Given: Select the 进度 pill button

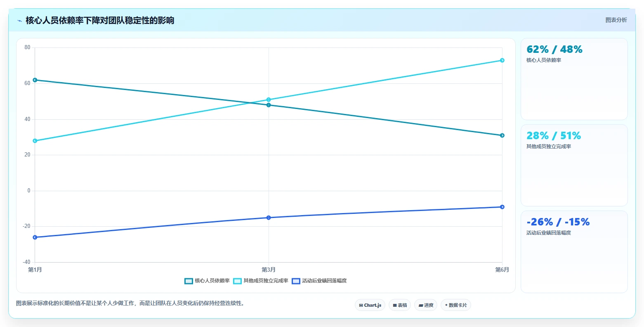Looking at the screenshot, I should point(426,305).
